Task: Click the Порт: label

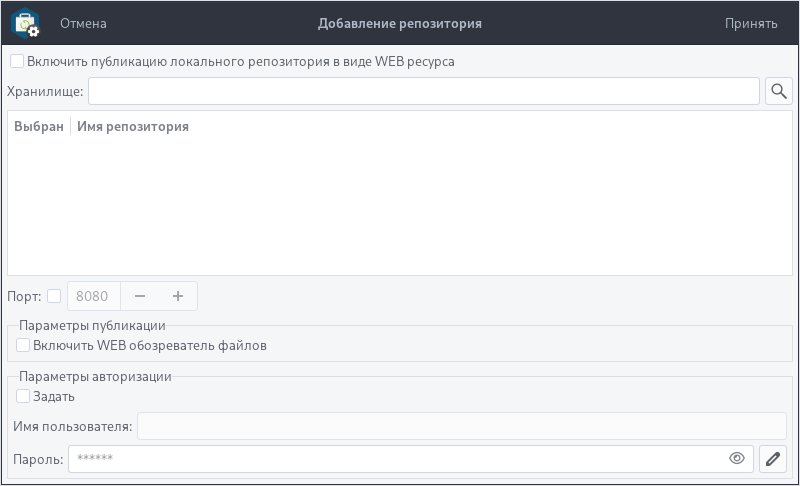Action: coord(24,296)
